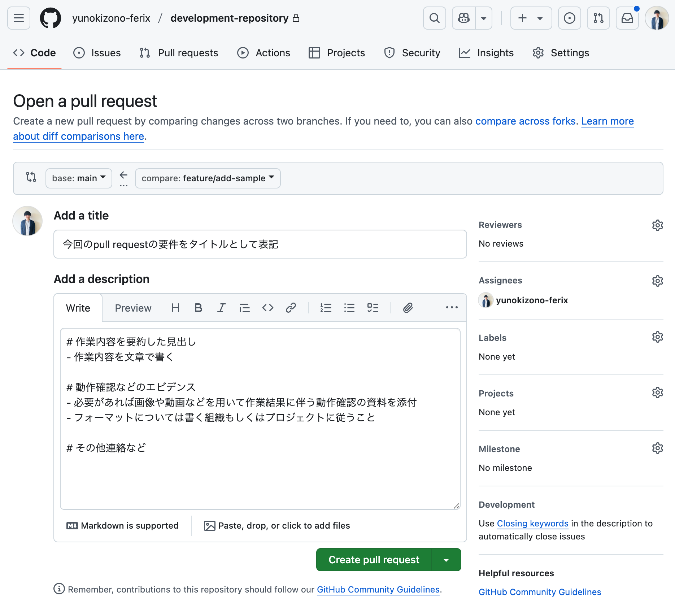The height and width of the screenshot is (616, 675).
Task: Open the Closing keywords link
Action: point(532,523)
